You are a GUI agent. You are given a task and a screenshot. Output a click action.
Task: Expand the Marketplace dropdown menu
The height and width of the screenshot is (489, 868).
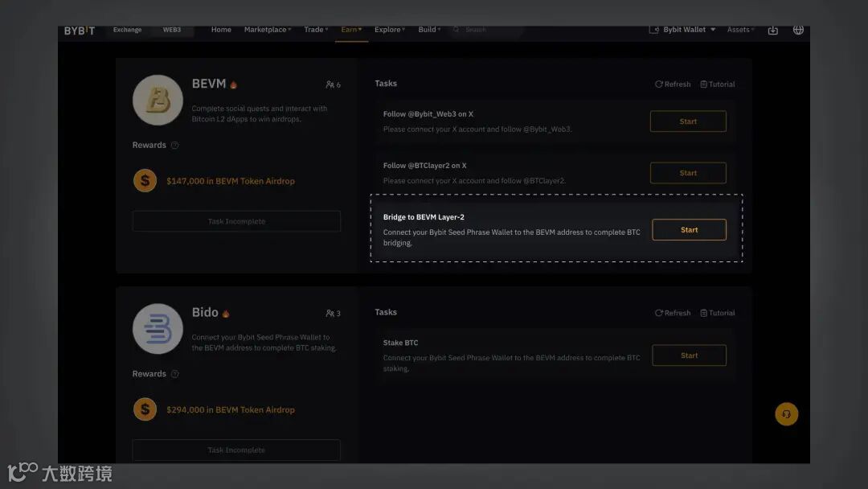click(x=268, y=30)
